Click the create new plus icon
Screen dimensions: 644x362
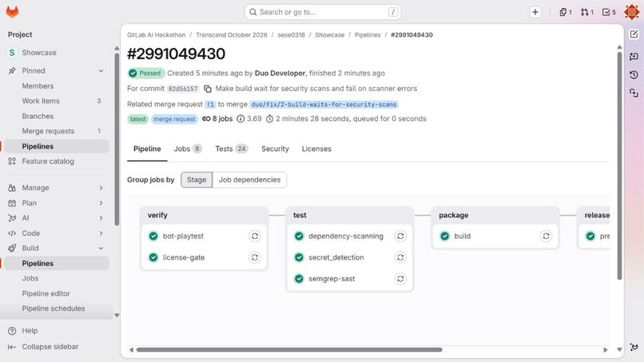535,12
